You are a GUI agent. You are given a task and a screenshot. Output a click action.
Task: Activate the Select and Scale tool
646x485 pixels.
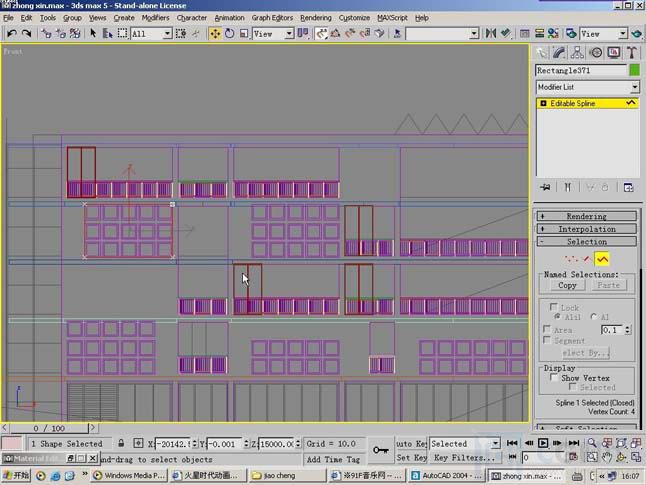point(244,33)
